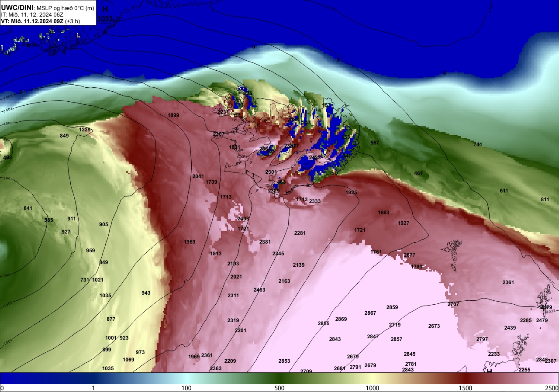Click the map value 731
The width and height of the screenshot is (559, 392).
[85, 280]
